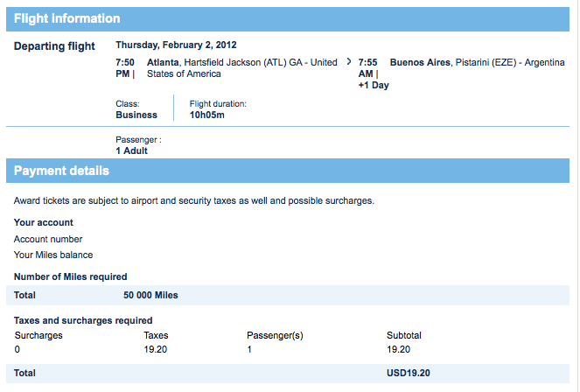Click the arrow between departure and arrival

click(349, 62)
